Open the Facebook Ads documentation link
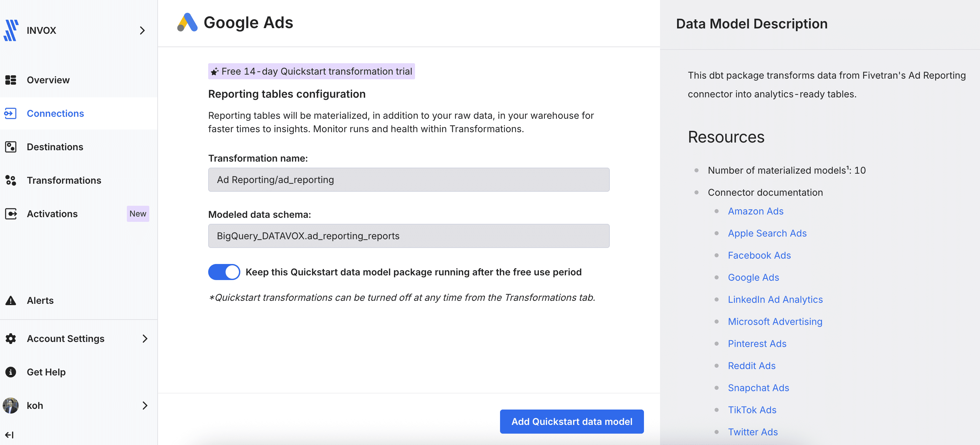Screen dimensions: 980x445 pos(759,255)
